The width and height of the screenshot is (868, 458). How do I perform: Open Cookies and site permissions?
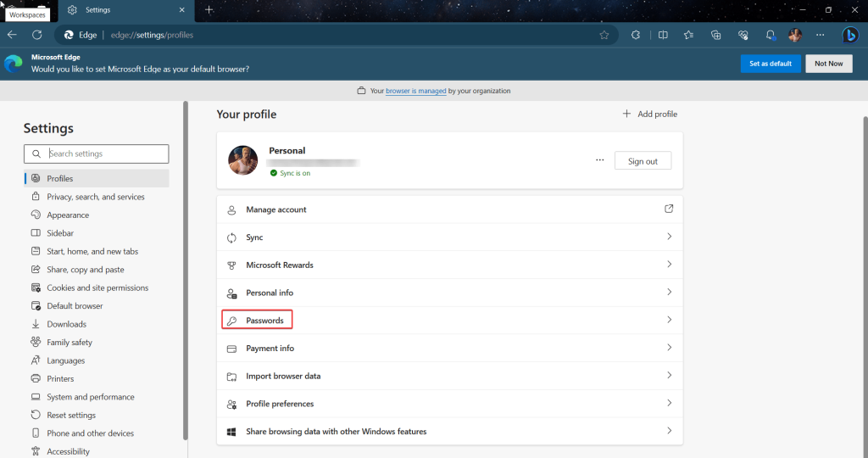point(97,288)
